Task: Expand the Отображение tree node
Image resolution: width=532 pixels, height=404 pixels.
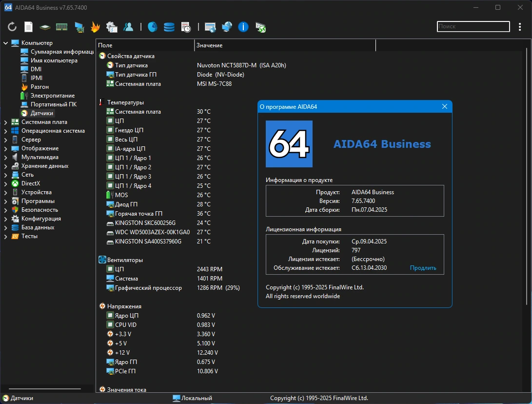Action: click(5, 148)
